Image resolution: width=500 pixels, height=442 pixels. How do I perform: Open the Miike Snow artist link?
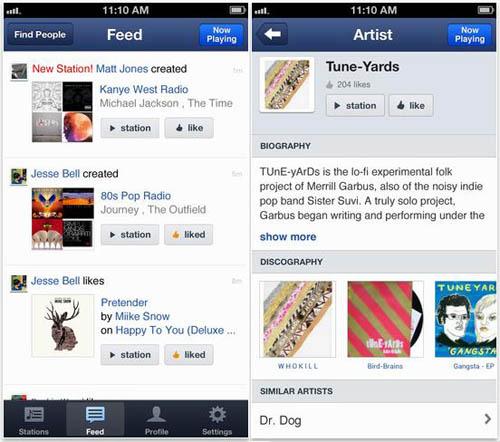(142, 316)
